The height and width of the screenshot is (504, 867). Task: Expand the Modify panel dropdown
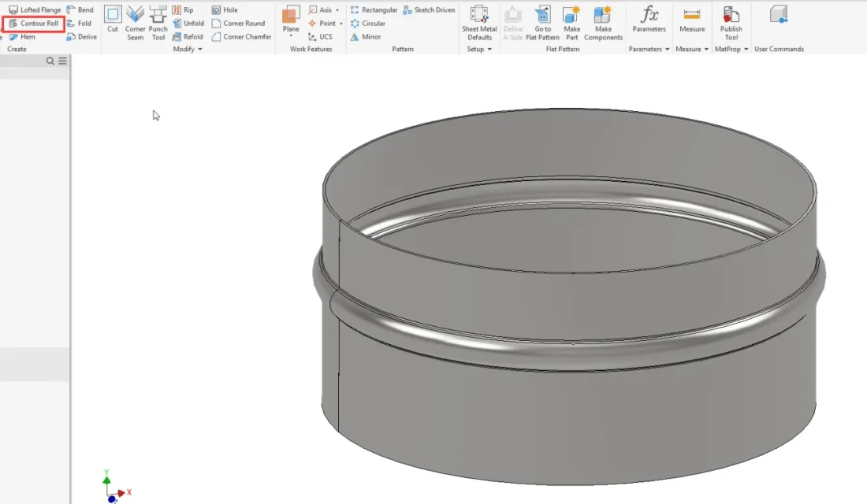[200, 49]
